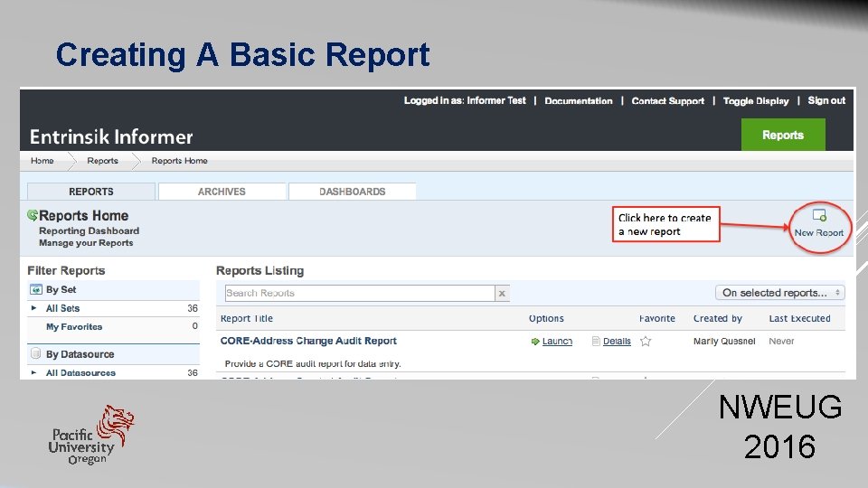Sort by Created by column header
This screenshot has height=488, width=868.
click(x=717, y=319)
